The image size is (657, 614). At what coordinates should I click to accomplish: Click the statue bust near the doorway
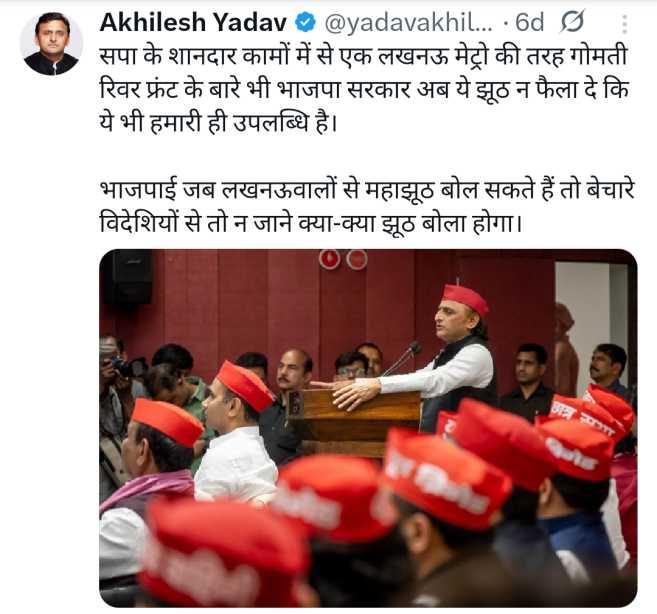[x=565, y=350]
